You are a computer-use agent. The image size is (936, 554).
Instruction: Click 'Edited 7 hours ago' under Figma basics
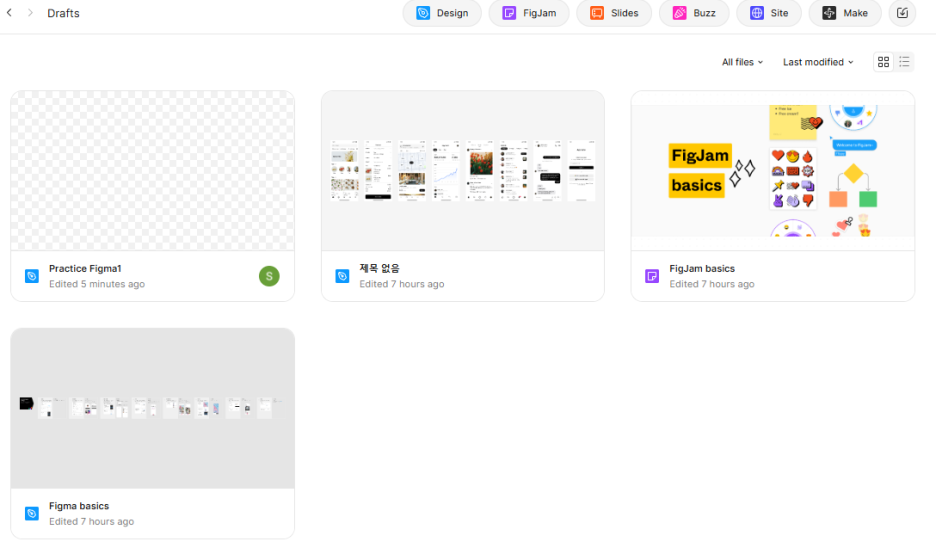coord(91,522)
